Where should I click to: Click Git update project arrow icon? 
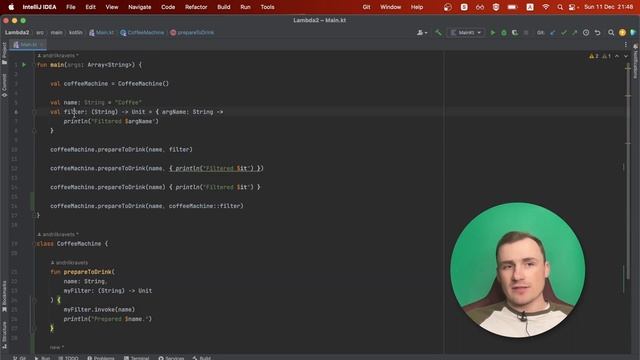(x=553, y=33)
